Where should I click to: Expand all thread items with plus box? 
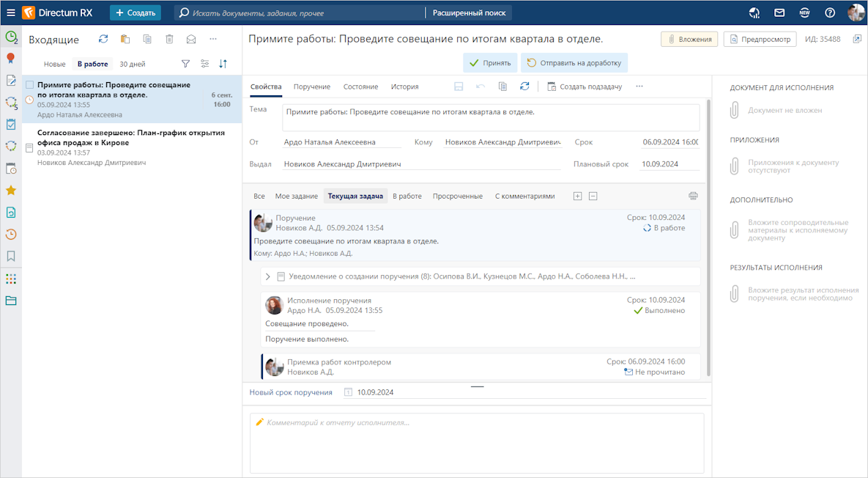coord(577,196)
